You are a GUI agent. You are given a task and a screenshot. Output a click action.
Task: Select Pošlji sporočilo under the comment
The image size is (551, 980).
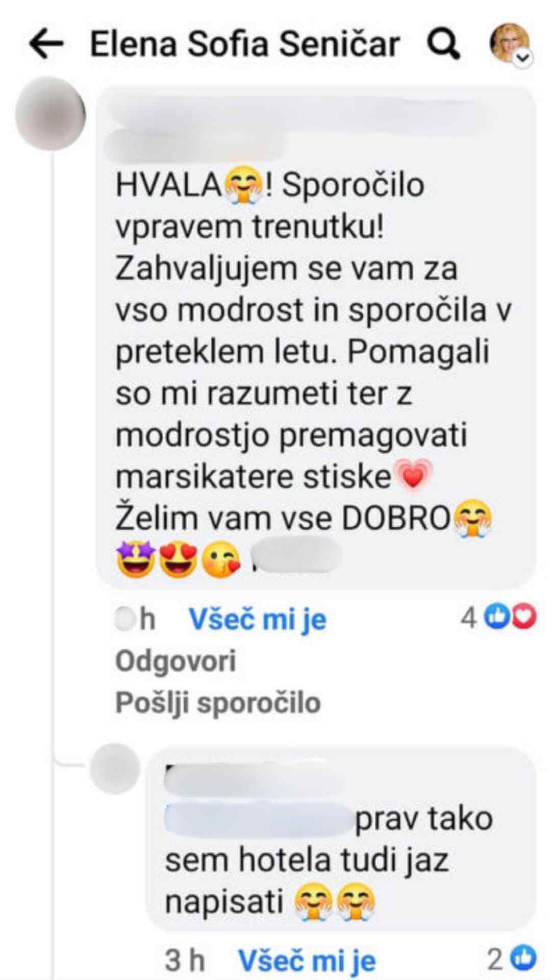click(x=218, y=702)
